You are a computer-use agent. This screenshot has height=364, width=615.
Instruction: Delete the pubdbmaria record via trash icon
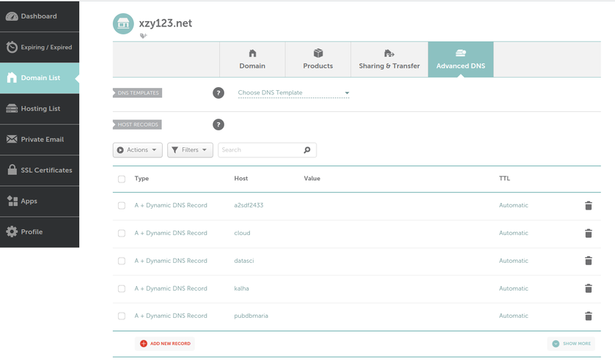(589, 316)
